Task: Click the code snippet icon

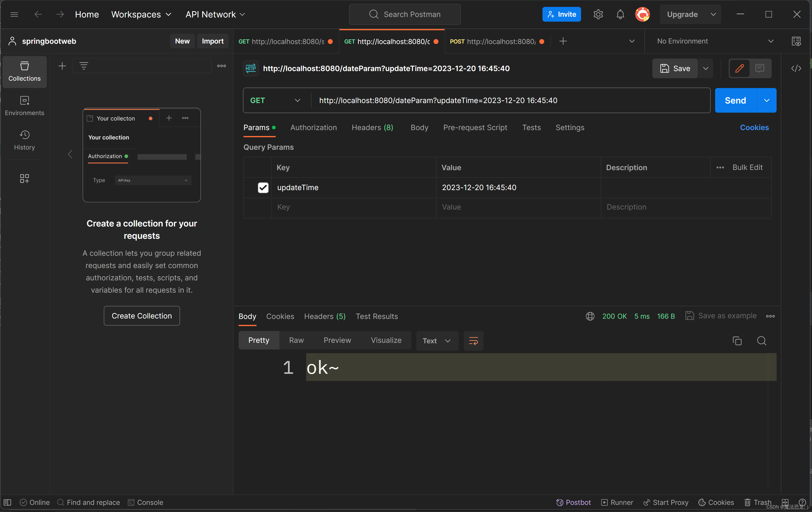Action: (x=796, y=68)
